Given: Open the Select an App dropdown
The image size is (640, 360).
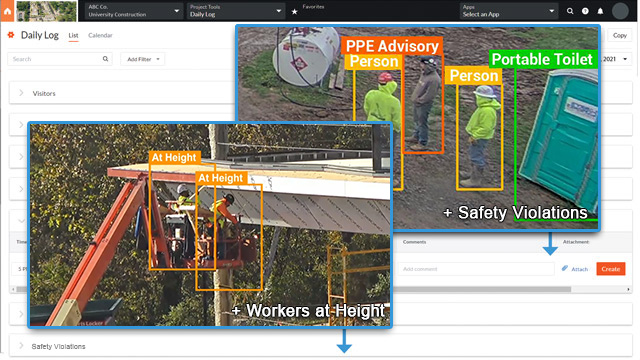Looking at the screenshot, I should click(x=508, y=11).
